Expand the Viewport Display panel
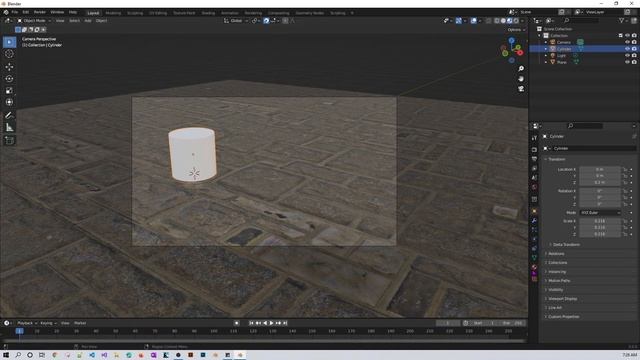640x360 pixels. click(563, 299)
